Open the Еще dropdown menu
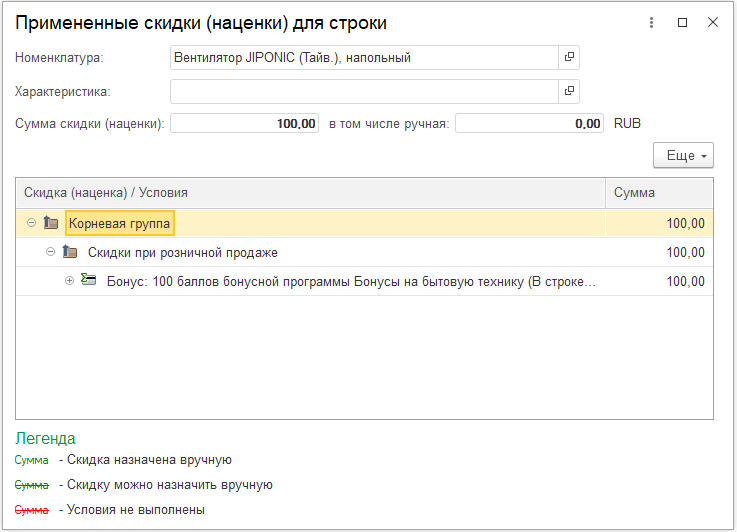 pyautogui.click(x=683, y=156)
